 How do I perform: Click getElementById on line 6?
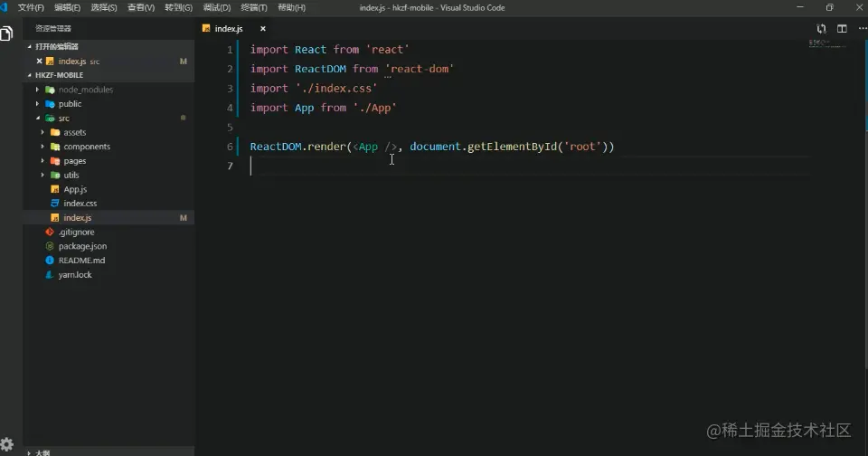[x=512, y=147]
